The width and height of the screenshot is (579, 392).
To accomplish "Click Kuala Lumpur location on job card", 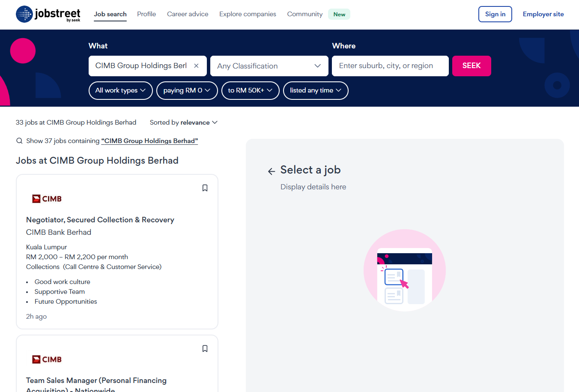I will point(46,247).
